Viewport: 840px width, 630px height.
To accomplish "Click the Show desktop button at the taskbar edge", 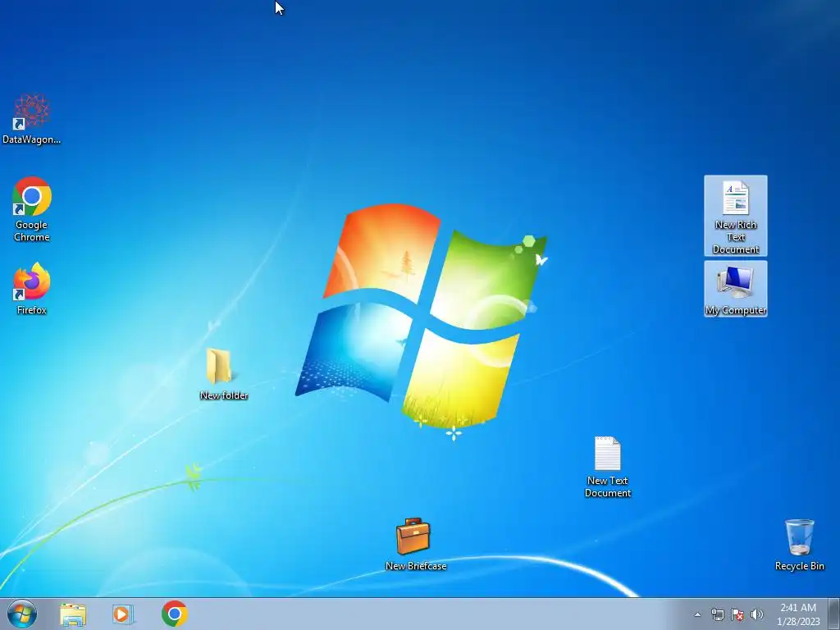I will (x=834, y=614).
